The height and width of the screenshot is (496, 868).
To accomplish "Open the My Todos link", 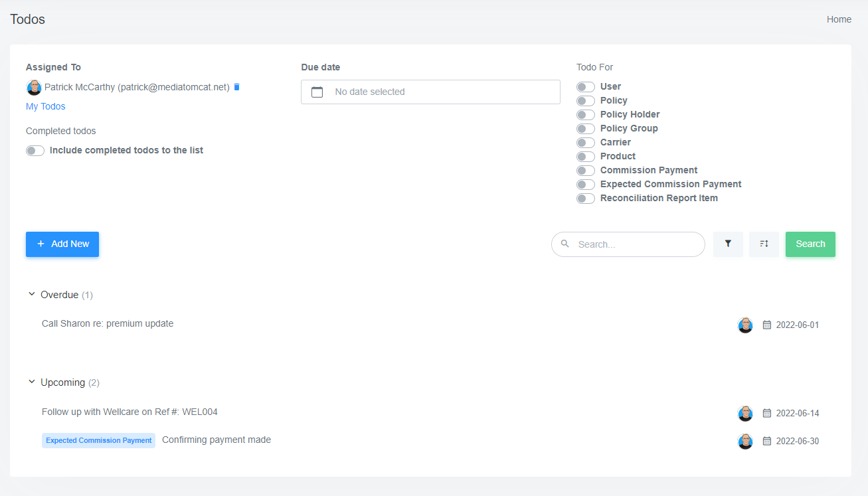I will (45, 106).
